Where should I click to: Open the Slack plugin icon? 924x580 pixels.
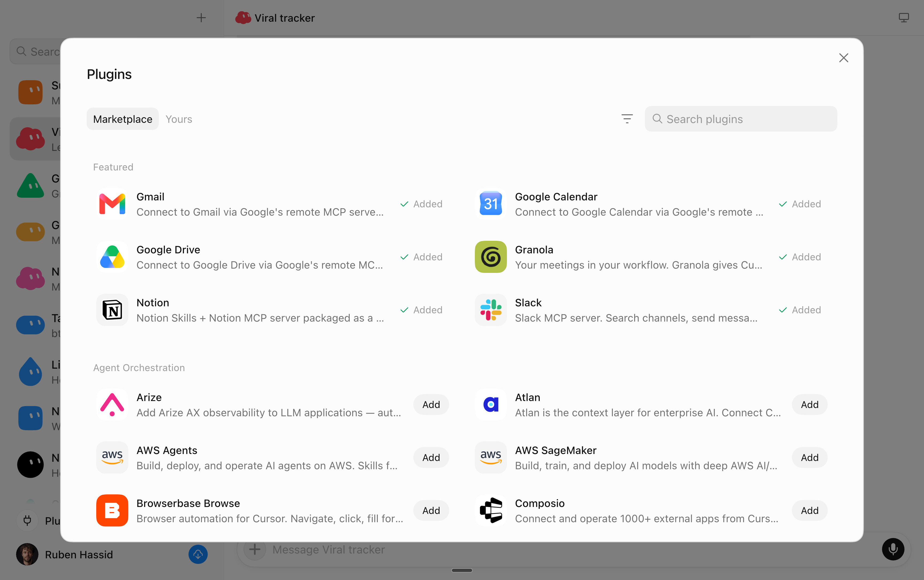pos(491,310)
